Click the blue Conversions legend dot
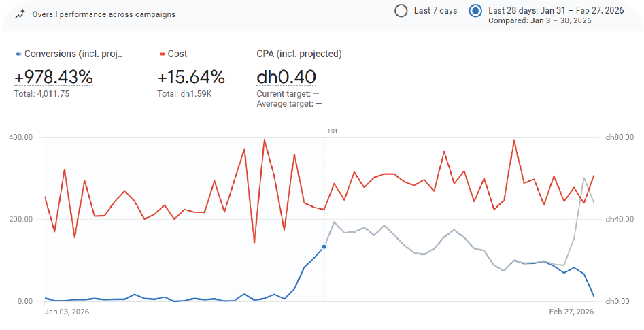This screenshot has width=644, height=330. click(18, 54)
